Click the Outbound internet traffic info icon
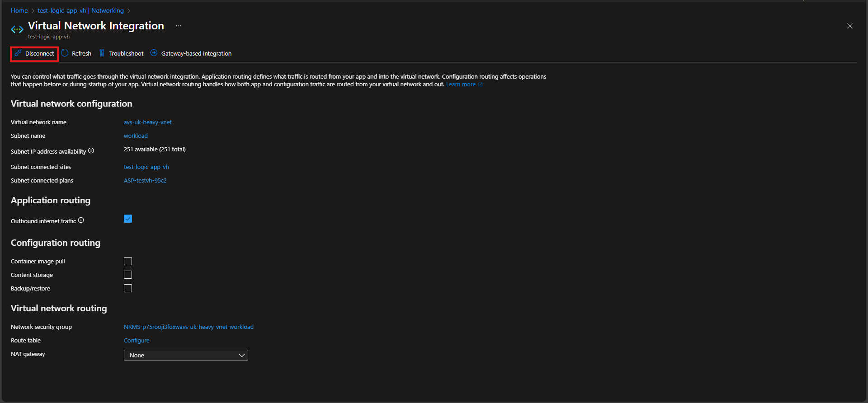The width and height of the screenshot is (868, 403). tap(81, 220)
